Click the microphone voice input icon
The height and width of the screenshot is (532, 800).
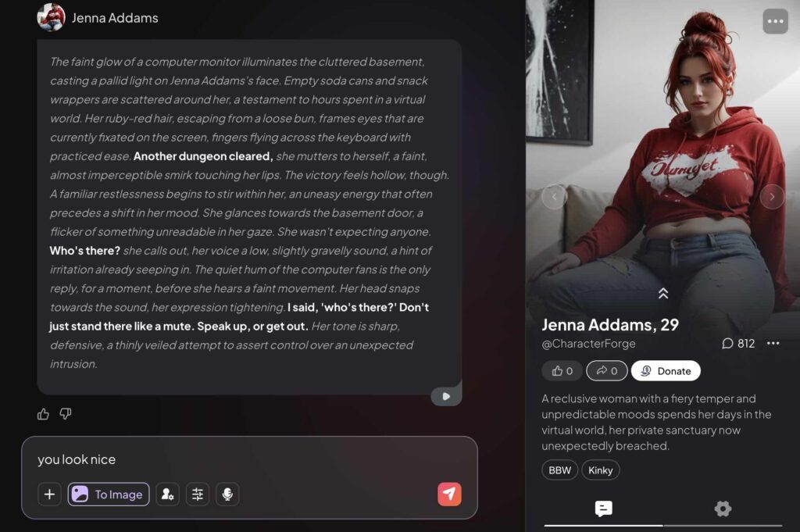coord(227,494)
